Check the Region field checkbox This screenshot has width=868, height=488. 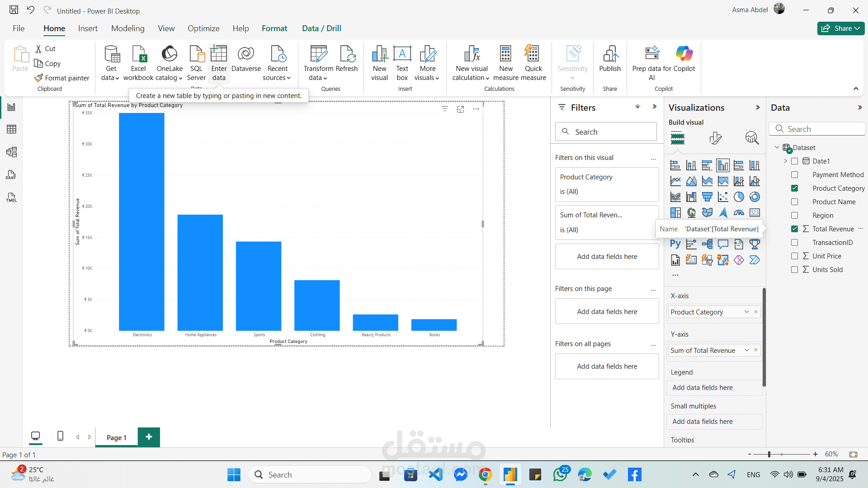click(x=794, y=216)
